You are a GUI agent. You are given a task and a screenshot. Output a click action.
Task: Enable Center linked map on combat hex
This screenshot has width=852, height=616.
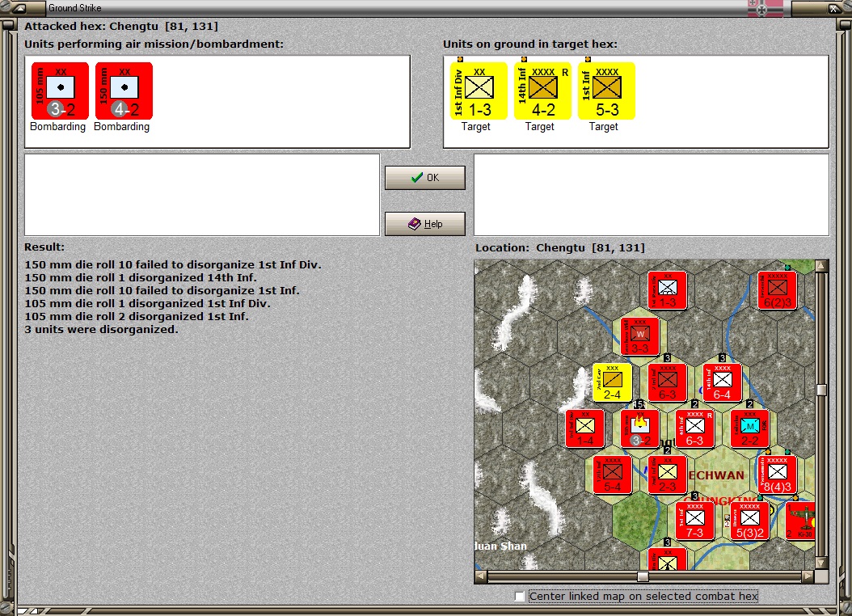coord(520,597)
